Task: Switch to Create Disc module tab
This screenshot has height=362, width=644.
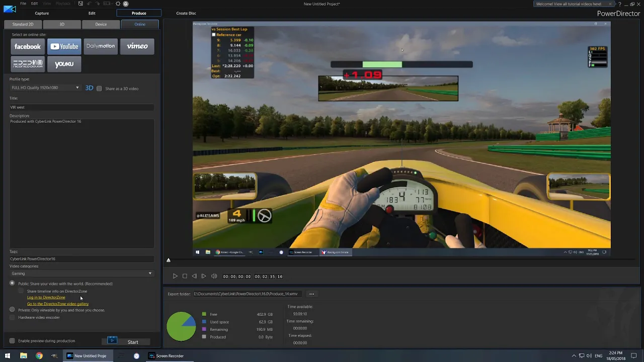Action: coord(186,13)
